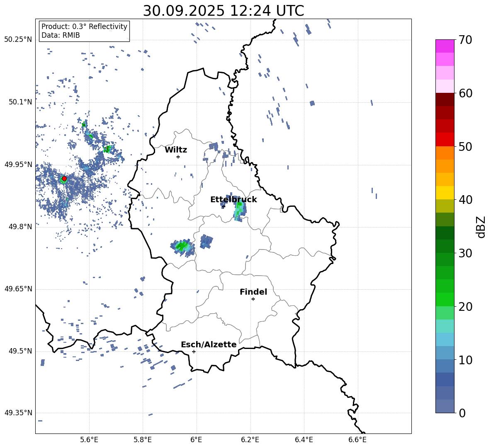Click the magenta top colorbar segment
This screenshot has height=448, width=491.
pyautogui.click(x=445, y=46)
